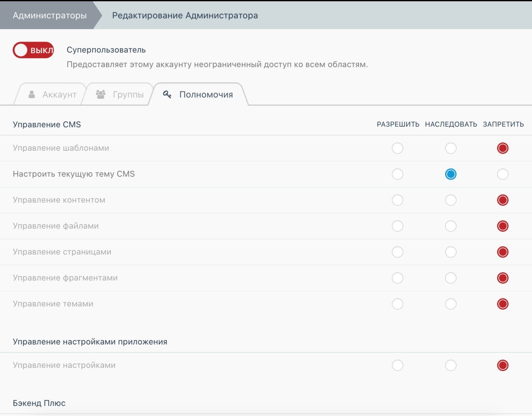Click the Управление контентом row label

[x=59, y=200]
